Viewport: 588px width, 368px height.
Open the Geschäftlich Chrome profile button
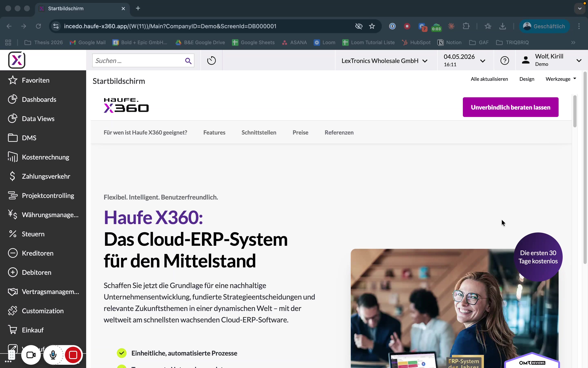pos(545,26)
